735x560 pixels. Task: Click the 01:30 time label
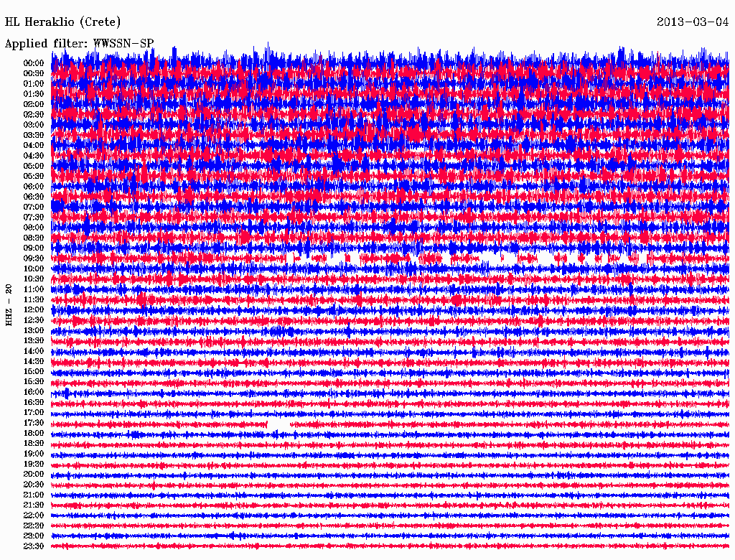click(x=34, y=94)
